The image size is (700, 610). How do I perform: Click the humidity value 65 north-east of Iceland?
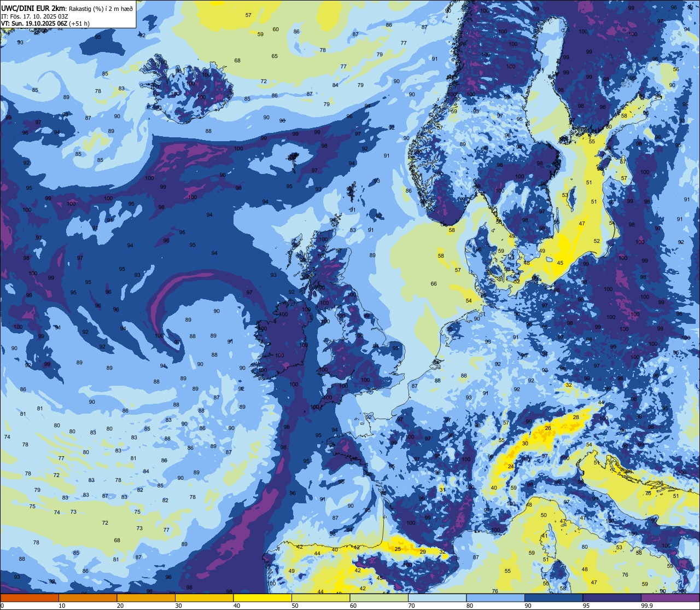[x=275, y=56]
